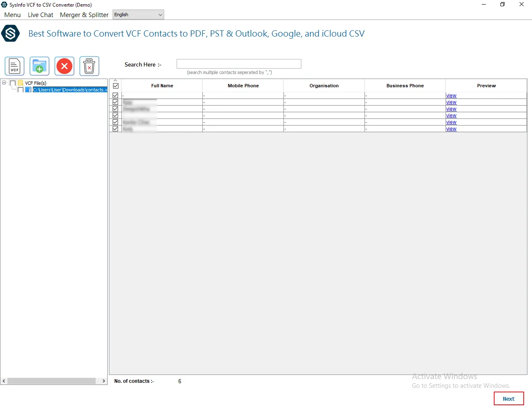This screenshot has width=532, height=409.
Task: Click the add folder icon
Action: [x=39, y=66]
